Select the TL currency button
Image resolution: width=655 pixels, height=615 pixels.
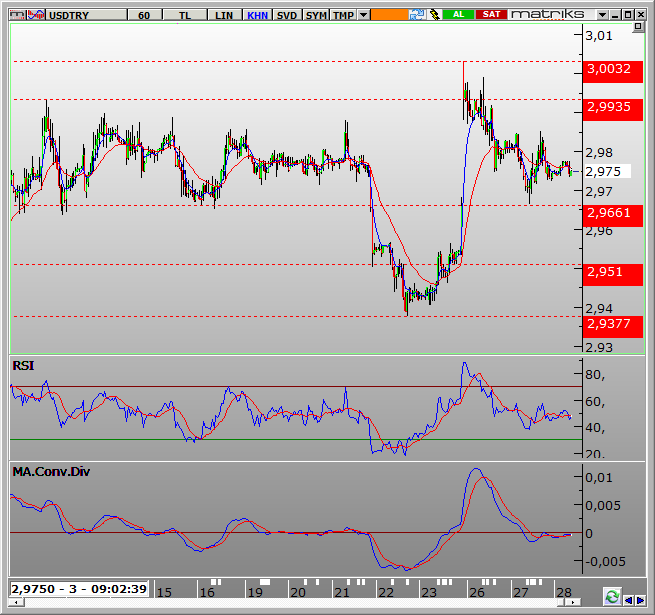(x=185, y=15)
